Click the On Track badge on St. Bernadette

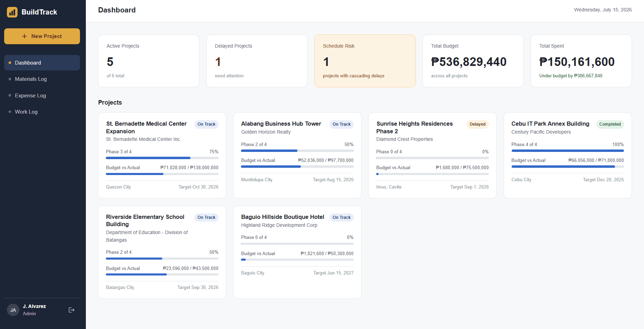[x=207, y=124]
